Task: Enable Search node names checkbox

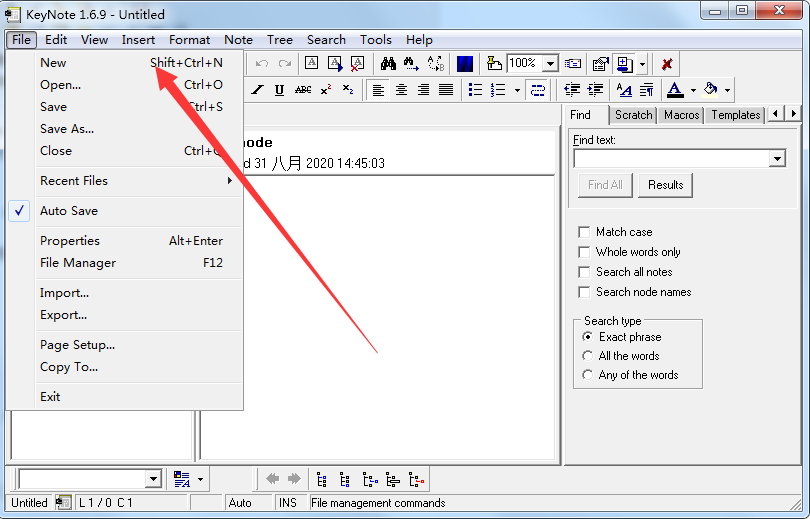Action: point(584,292)
